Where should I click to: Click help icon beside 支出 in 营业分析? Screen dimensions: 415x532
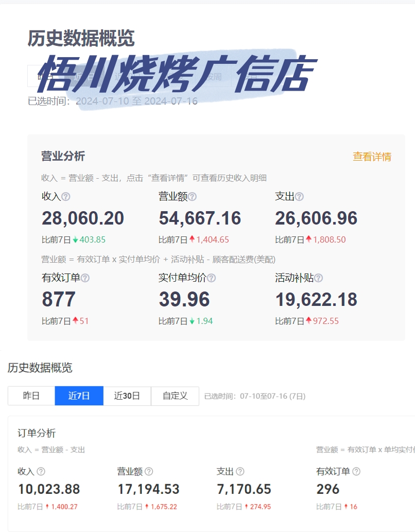click(299, 197)
